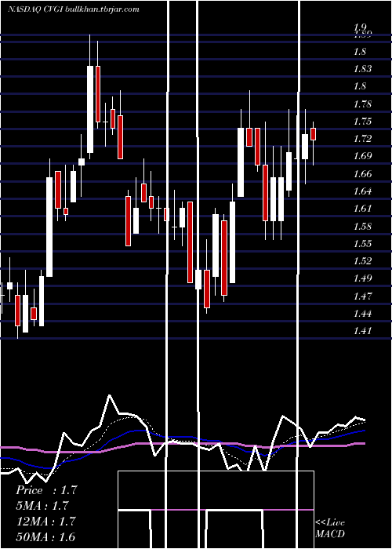This screenshot has width=392, height=549.
Task: Click the 1.44 price axis label
Action: (x=362, y=314)
